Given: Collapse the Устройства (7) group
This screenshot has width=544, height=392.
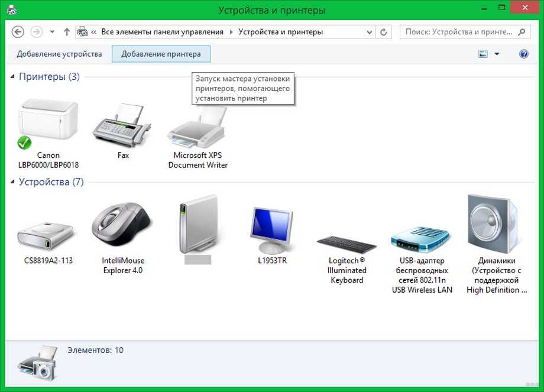Looking at the screenshot, I should [x=13, y=182].
